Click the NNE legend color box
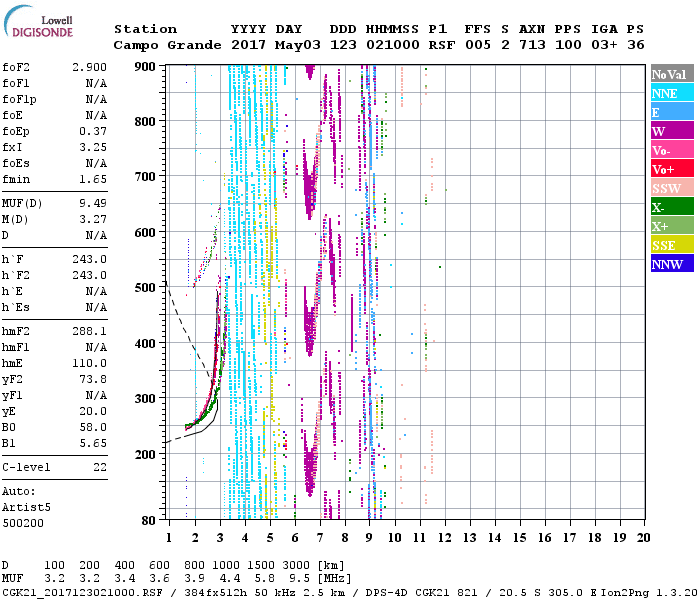This screenshot has width=700, height=600. pos(671,93)
